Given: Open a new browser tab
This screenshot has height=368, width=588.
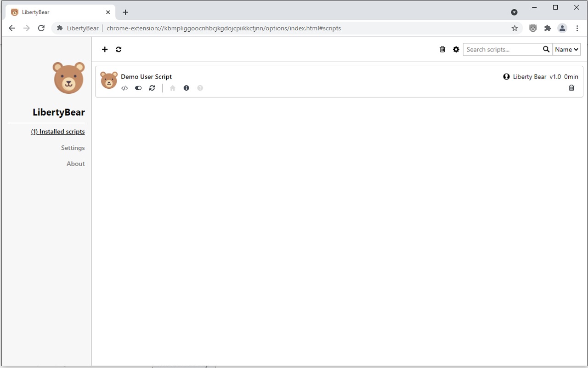Looking at the screenshot, I should coord(125,12).
